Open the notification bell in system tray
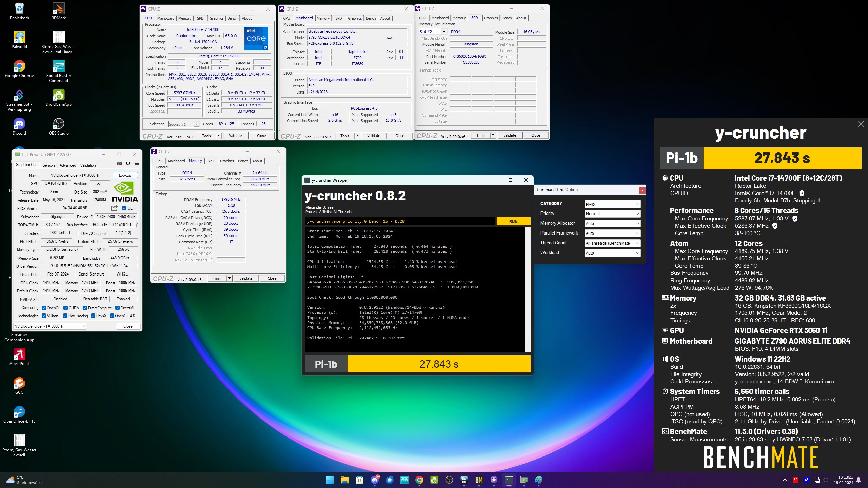 (x=859, y=480)
